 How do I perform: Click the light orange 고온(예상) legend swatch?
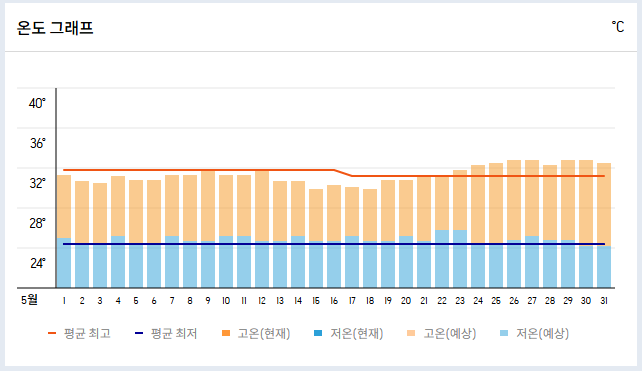pyautogui.click(x=411, y=333)
